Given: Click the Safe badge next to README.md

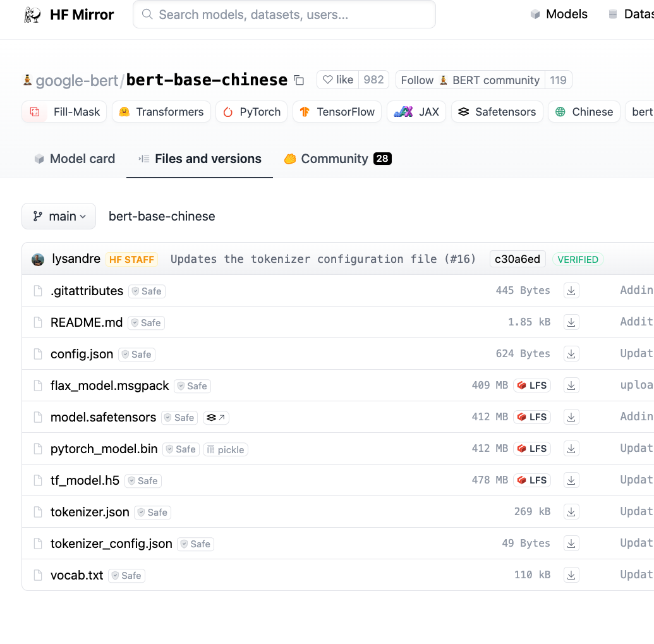Looking at the screenshot, I should [147, 323].
